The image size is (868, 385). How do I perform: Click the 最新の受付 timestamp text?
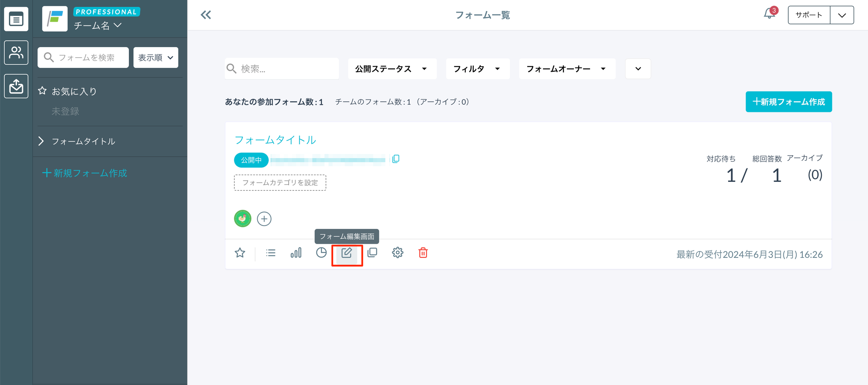(750, 254)
